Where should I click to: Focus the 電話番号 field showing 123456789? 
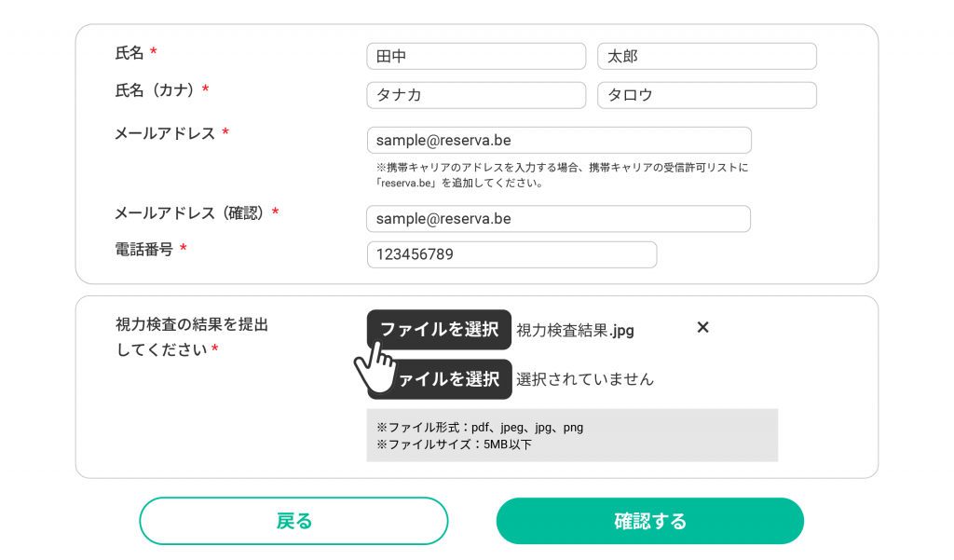point(511,254)
